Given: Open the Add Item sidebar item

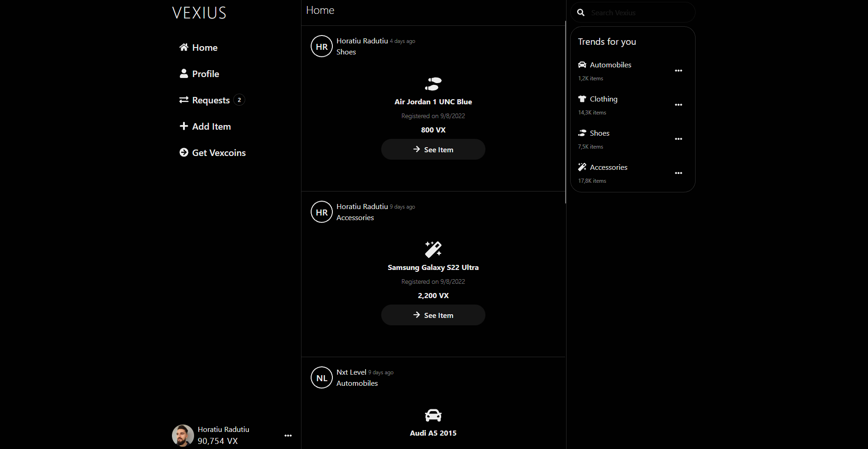Looking at the screenshot, I should 205,126.
